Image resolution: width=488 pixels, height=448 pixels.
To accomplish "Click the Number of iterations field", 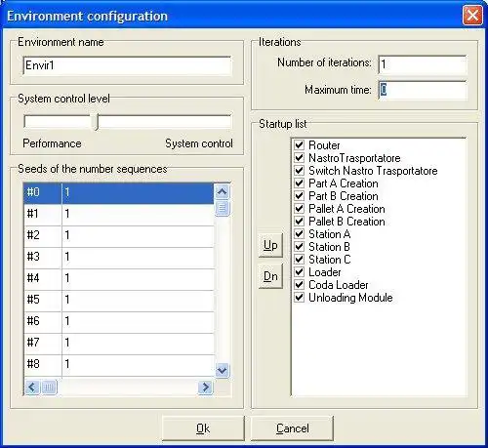I will click(x=423, y=64).
